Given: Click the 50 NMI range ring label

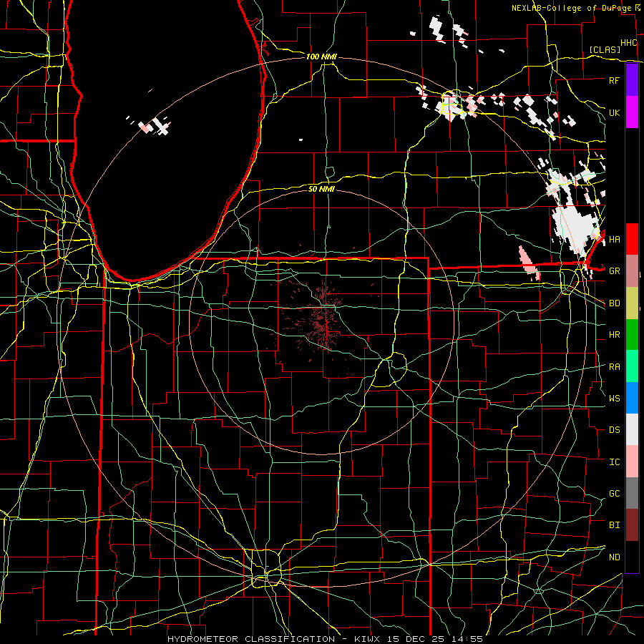Looking at the screenshot, I should pyautogui.click(x=321, y=189).
